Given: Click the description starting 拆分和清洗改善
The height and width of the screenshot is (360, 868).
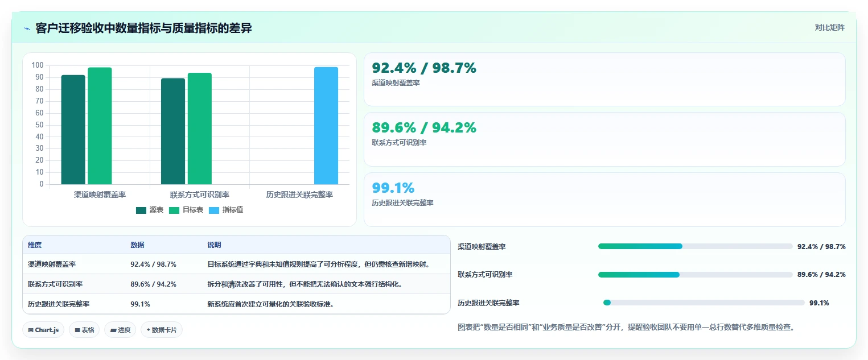Looking at the screenshot, I should point(305,284).
